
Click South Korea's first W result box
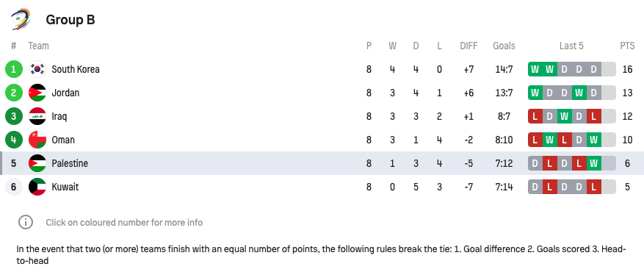point(535,69)
